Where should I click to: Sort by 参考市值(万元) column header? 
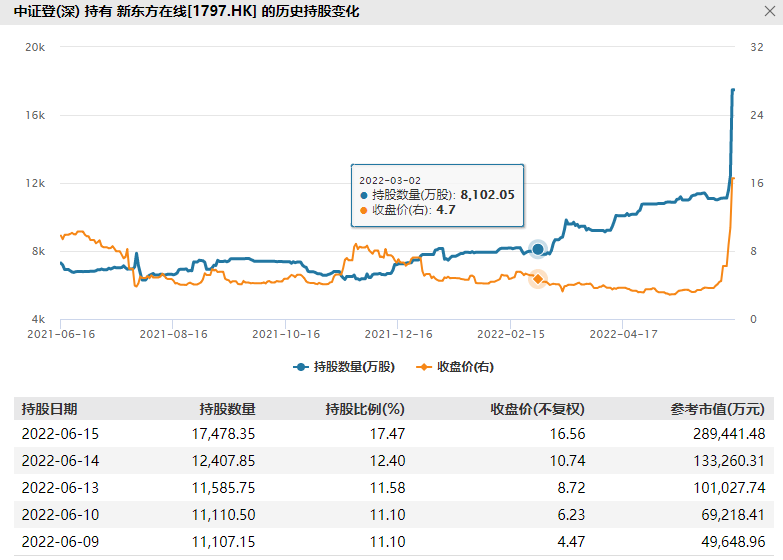(716, 409)
